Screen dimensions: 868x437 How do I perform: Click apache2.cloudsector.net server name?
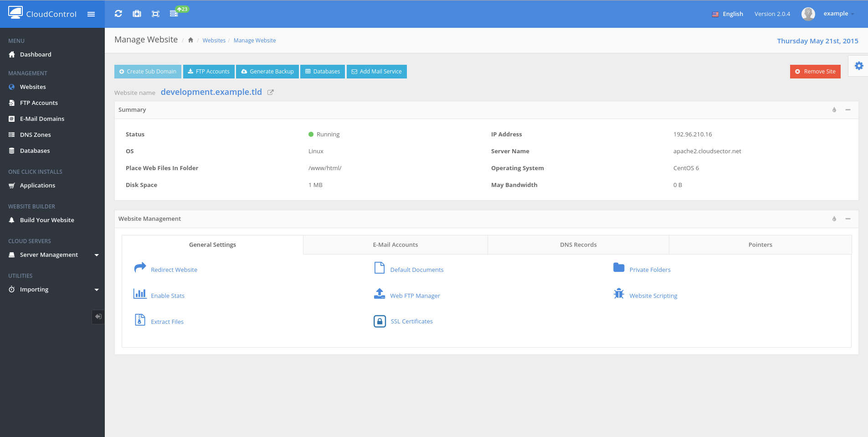coord(707,151)
